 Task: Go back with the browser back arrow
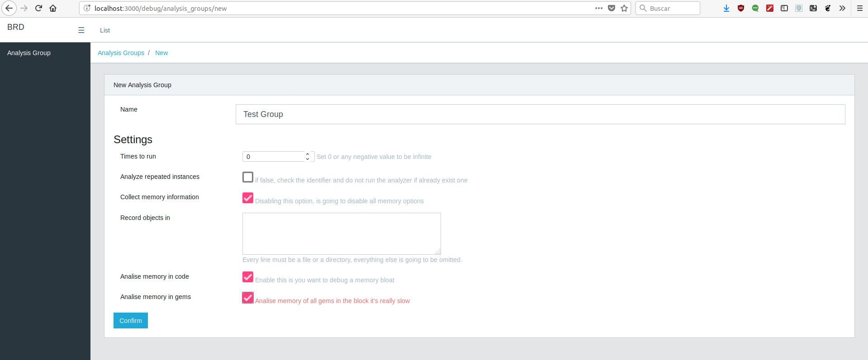click(9, 8)
